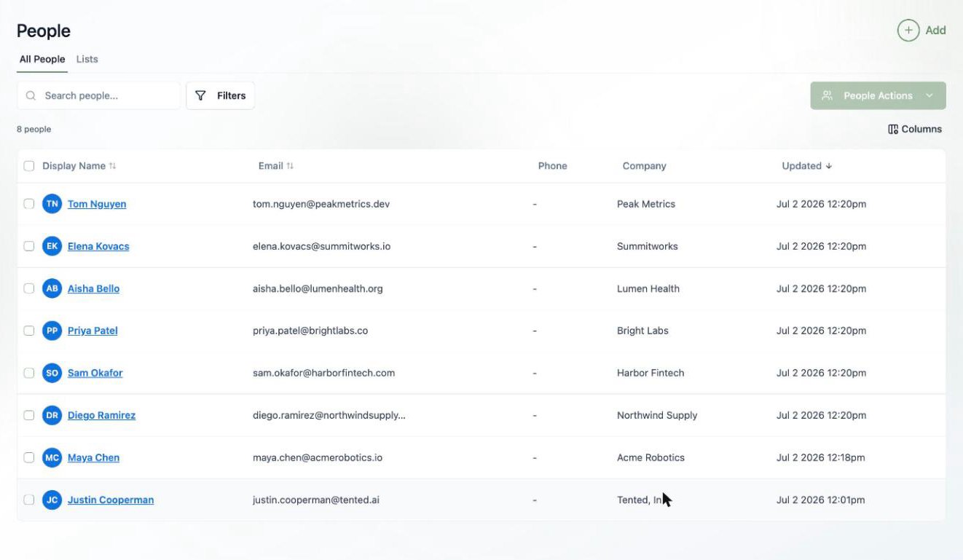Select the Sam Okafor row checkbox

pos(29,373)
